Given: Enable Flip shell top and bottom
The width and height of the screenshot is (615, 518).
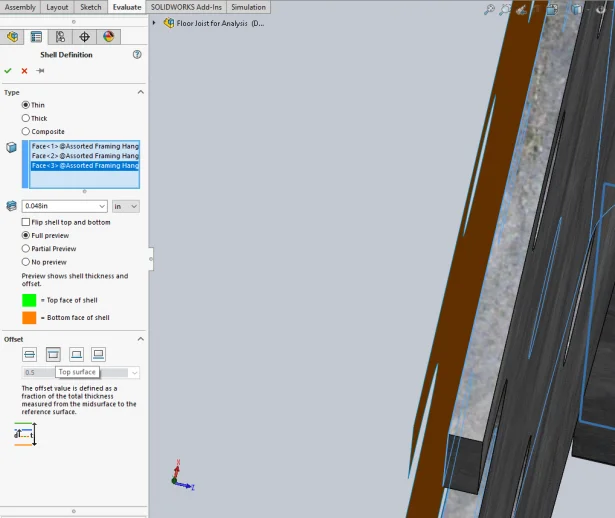Looking at the screenshot, I should [26, 222].
